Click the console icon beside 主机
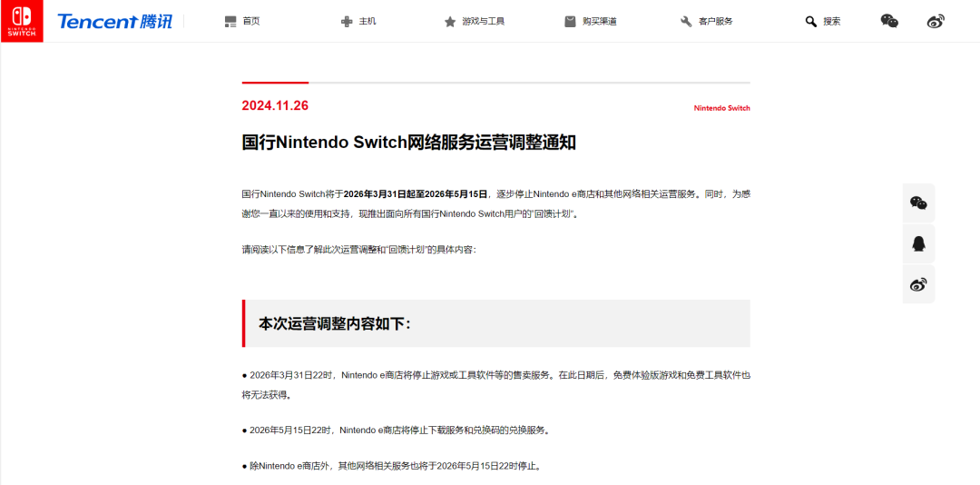 [347, 21]
